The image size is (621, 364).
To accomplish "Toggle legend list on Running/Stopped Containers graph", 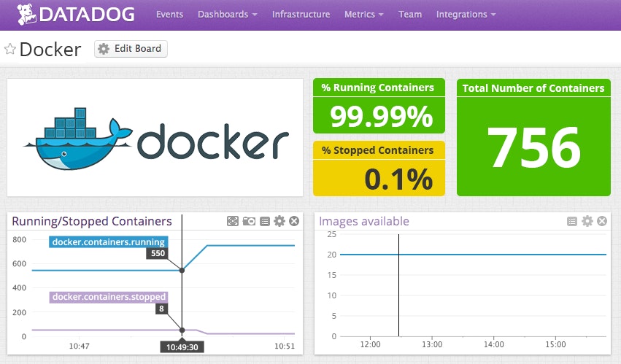I will (264, 221).
